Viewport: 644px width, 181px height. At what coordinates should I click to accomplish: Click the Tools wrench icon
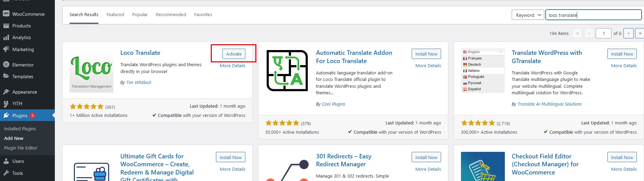[x=6, y=173]
